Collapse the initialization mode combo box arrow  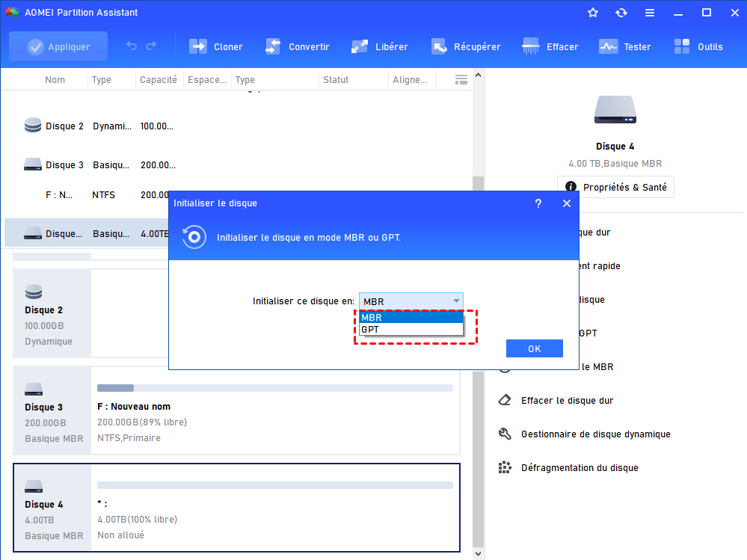coord(456,301)
